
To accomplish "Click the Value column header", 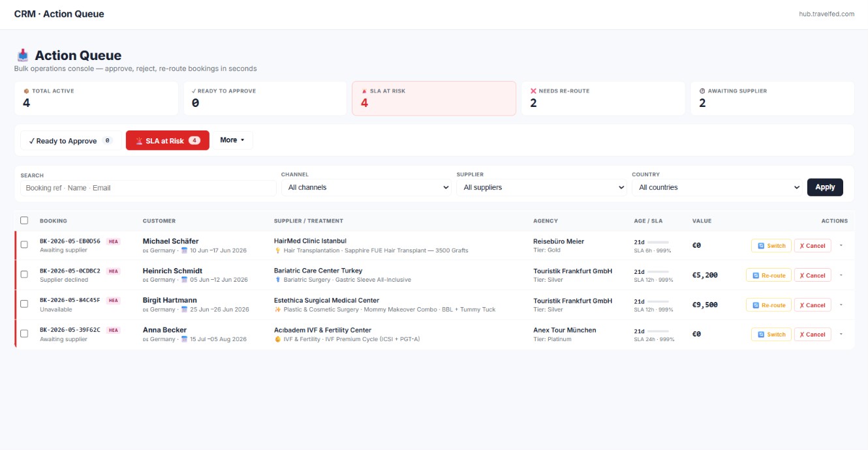I will (702, 221).
